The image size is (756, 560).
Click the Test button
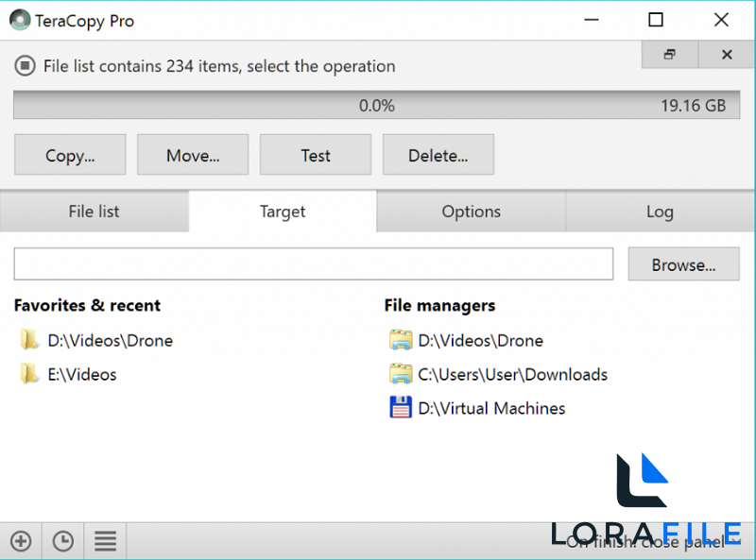(x=316, y=155)
